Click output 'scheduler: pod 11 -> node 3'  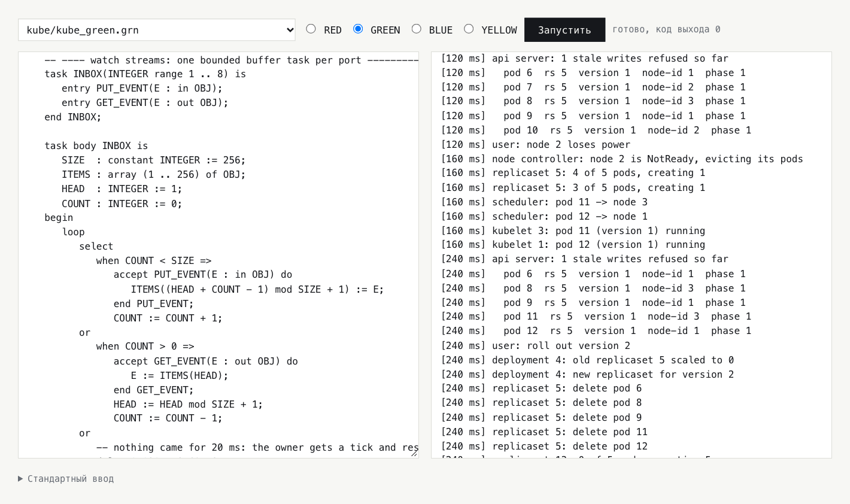tap(544, 202)
